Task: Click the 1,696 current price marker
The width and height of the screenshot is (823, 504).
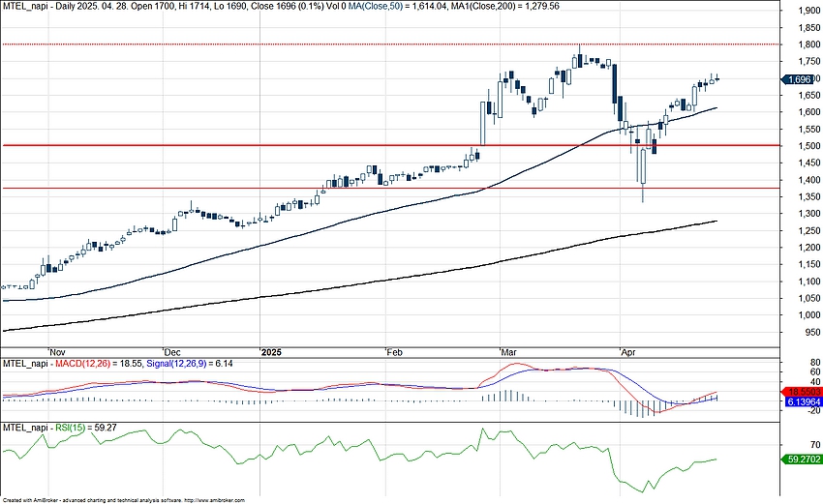Action: [799, 79]
